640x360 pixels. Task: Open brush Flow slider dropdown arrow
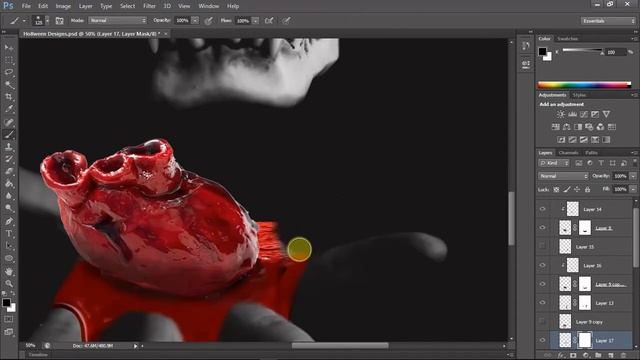click(256, 20)
